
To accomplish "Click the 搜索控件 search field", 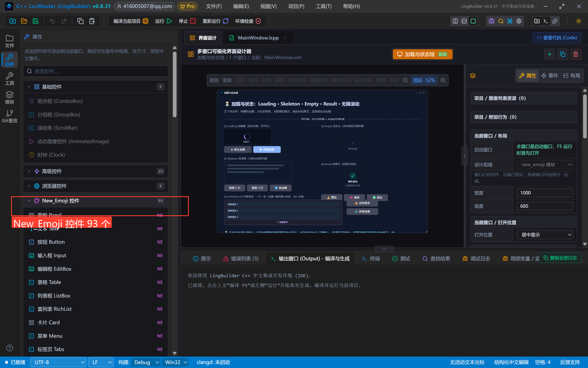I will point(96,71).
